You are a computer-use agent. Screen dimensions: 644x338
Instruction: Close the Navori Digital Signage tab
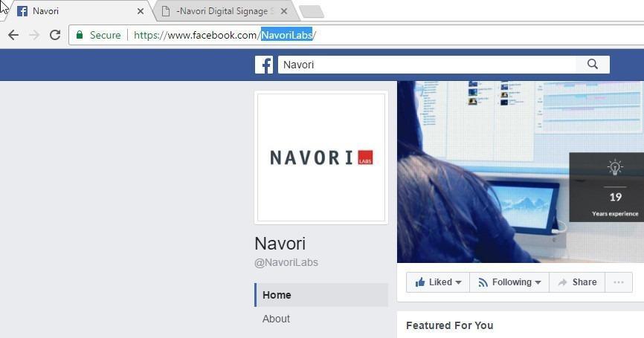click(x=284, y=11)
